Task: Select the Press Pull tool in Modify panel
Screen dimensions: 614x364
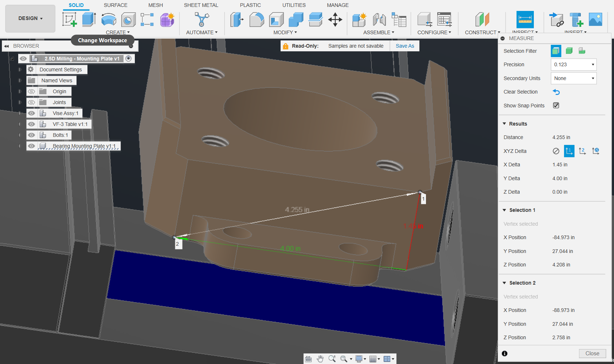Action: (x=237, y=20)
